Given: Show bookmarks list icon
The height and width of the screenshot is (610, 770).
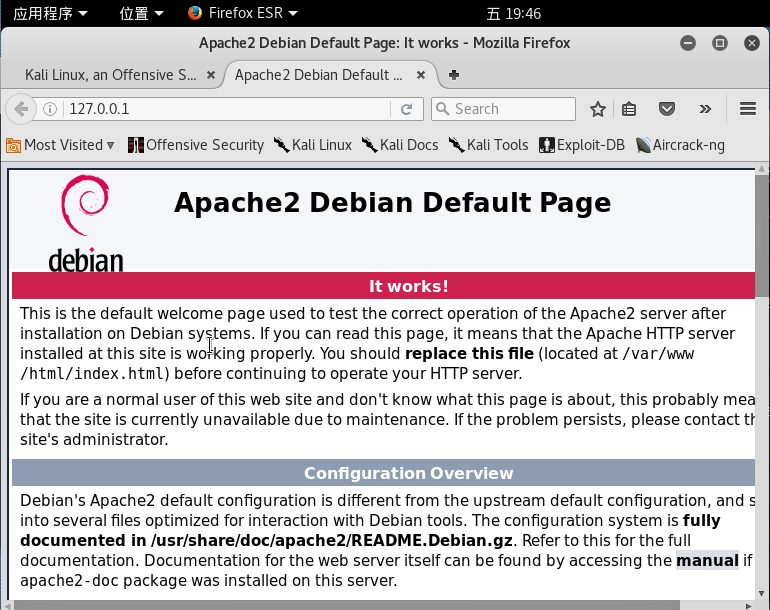Looking at the screenshot, I should pos(629,109).
